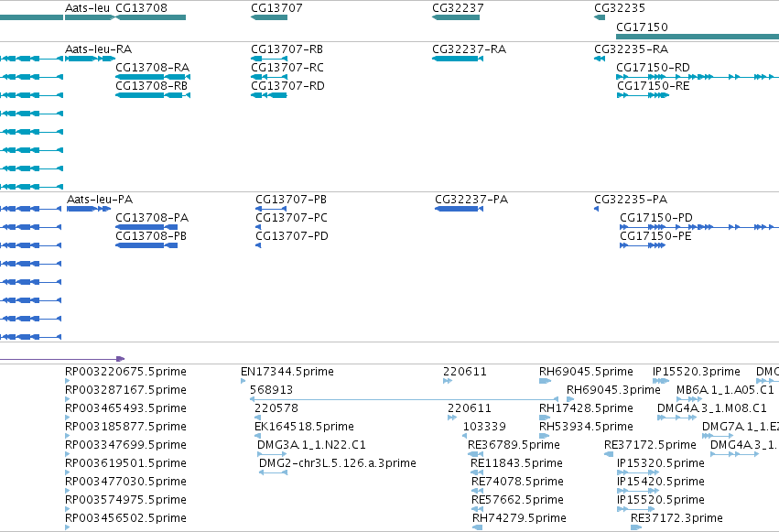
Task: Select the DMG3A.1_1.N22.C1 feature
Action: point(272,454)
